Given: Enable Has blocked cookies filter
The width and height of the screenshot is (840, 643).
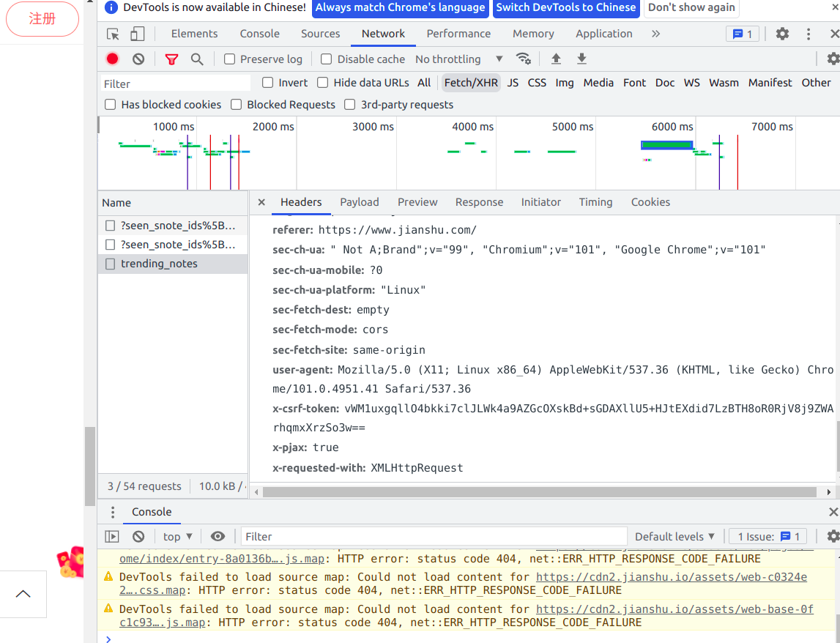Looking at the screenshot, I should [x=111, y=105].
